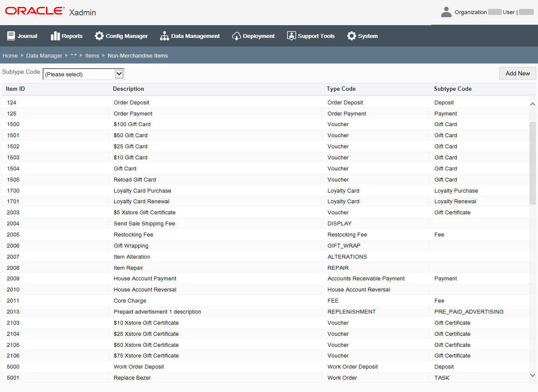Select the $50 Gift Card row
This screenshot has height=392, width=538.
point(265,135)
